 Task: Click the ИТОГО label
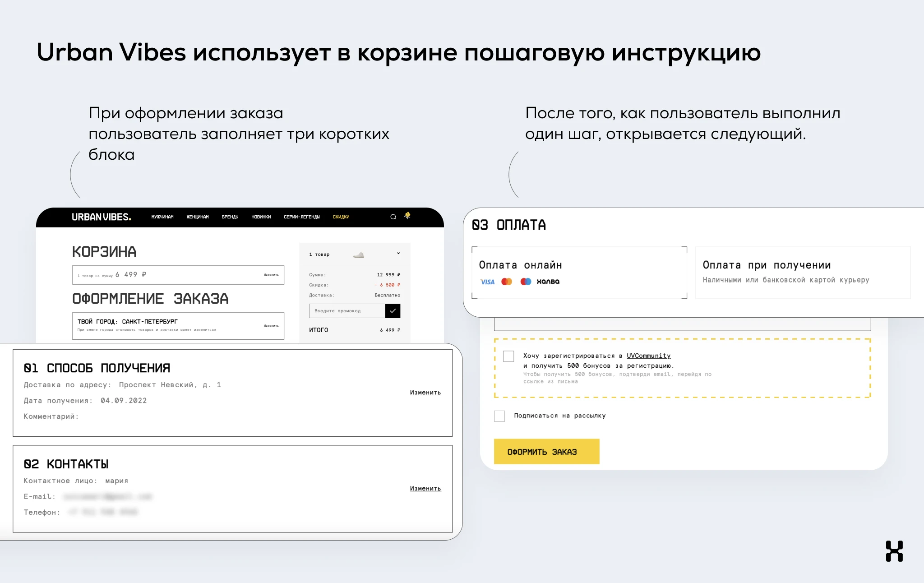coord(319,330)
